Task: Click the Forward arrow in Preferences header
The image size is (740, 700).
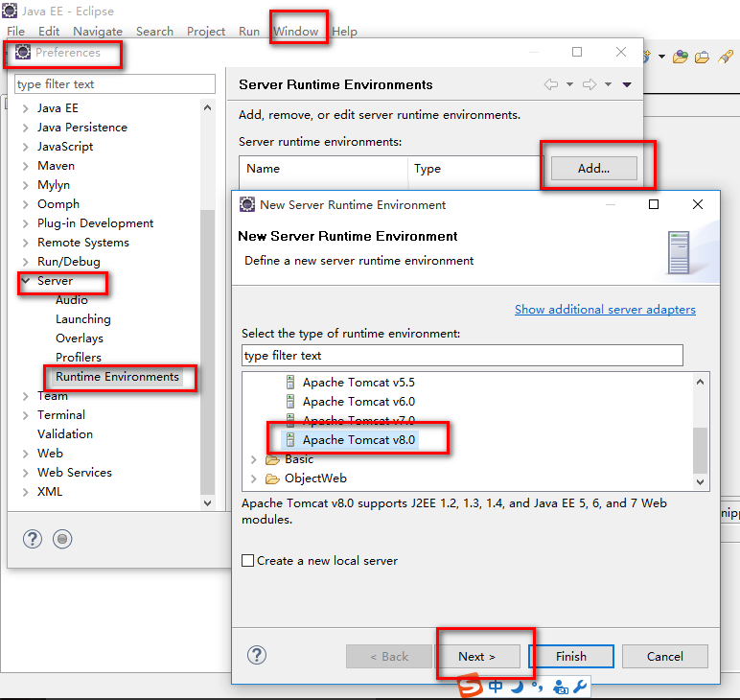Action: [x=589, y=84]
